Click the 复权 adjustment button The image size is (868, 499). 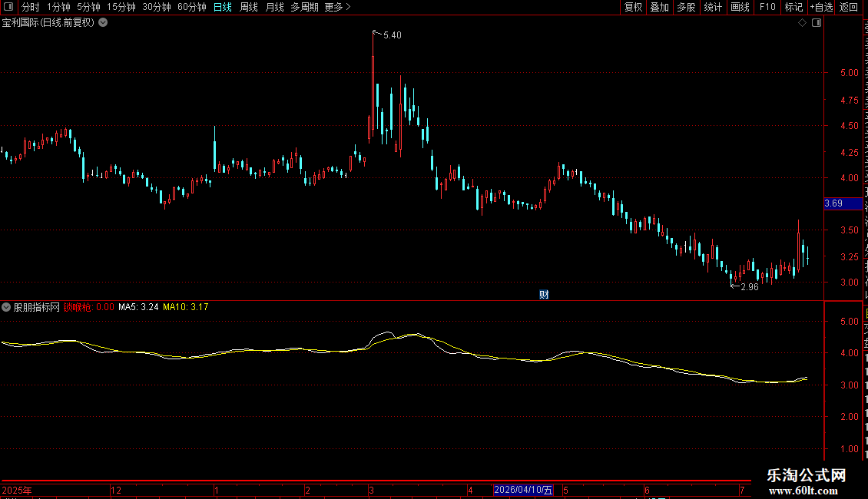click(x=633, y=7)
